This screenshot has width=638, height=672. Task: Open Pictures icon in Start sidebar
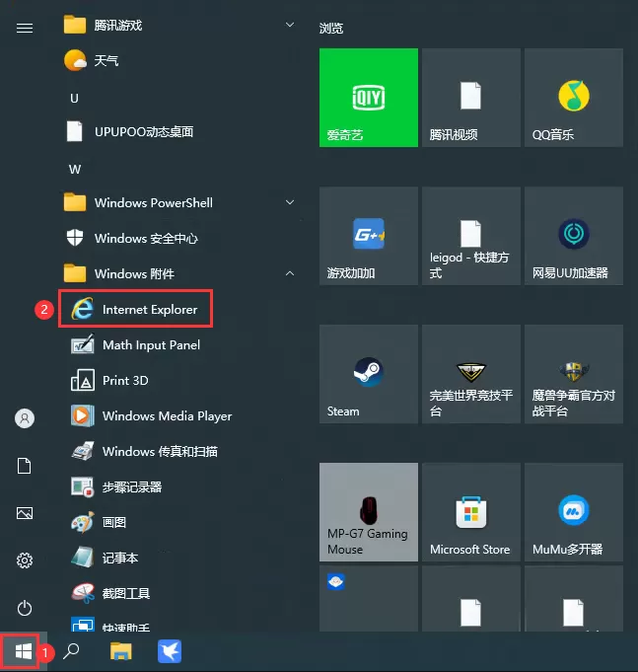click(x=25, y=513)
